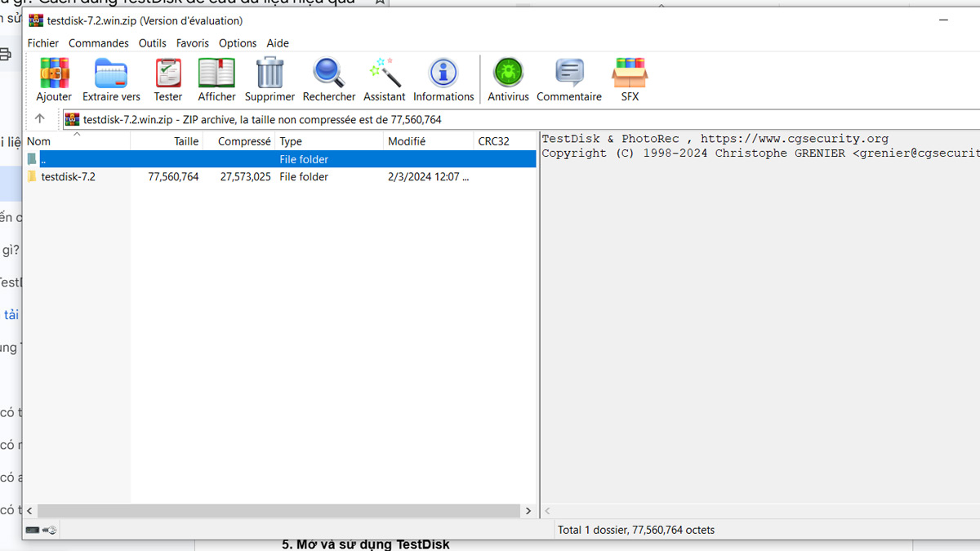
Task: Click the Ajouter toolbar icon
Action: click(54, 79)
